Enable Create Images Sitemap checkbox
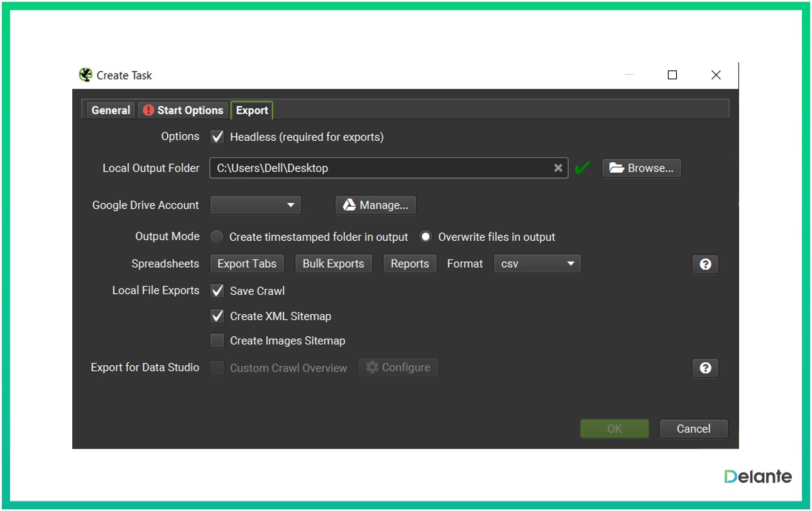Viewport: 812px width, 511px height. click(x=217, y=341)
